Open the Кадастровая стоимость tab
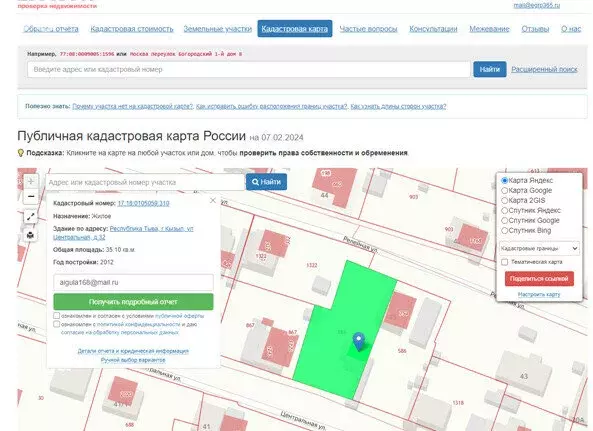593x431 pixels. pos(132,29)
